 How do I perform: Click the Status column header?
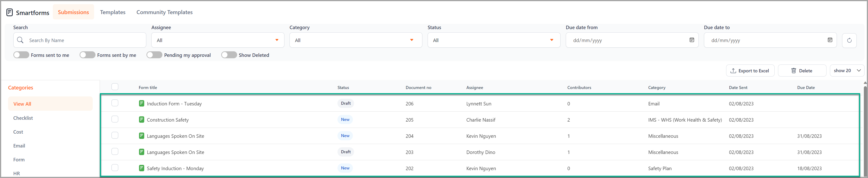(343, 87)
